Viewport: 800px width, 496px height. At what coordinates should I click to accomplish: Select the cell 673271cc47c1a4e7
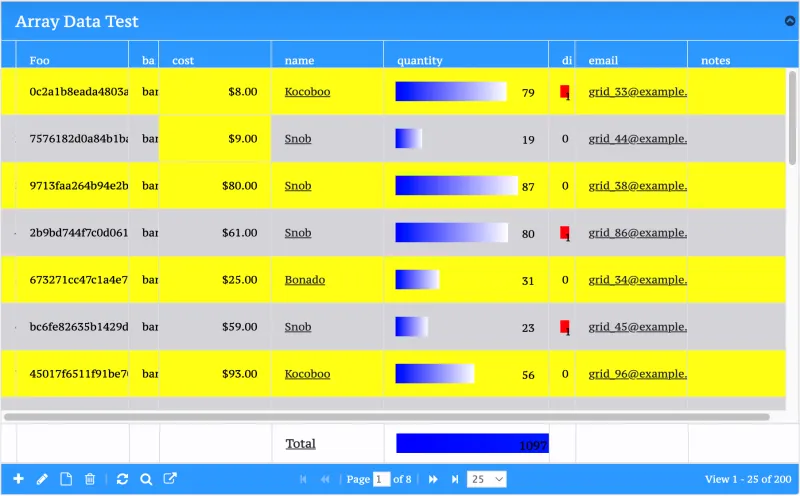click(72, 280)
